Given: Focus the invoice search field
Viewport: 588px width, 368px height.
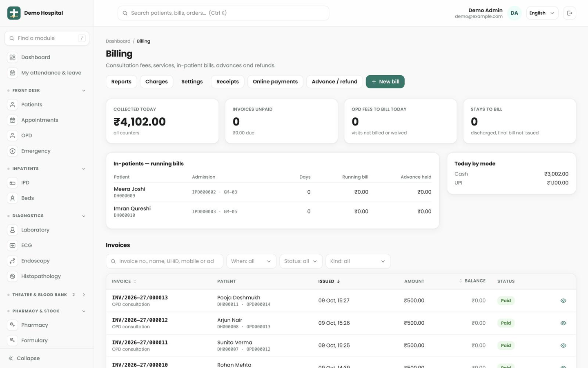Looking at the screenshot, I should (x=165, y=261).
